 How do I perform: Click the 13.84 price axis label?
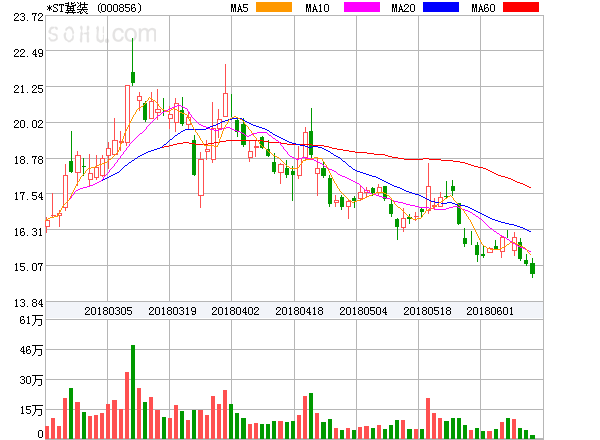[x=28, y=303]
